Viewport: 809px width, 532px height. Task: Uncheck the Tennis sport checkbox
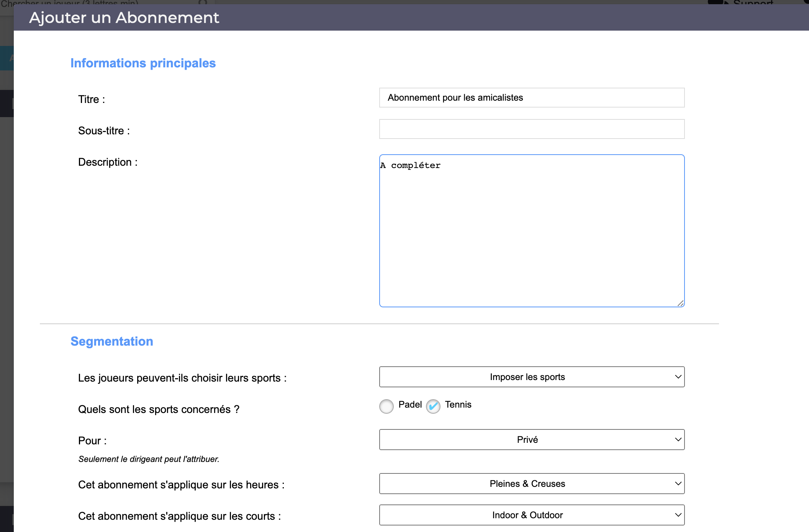click(x=433, y=406)
